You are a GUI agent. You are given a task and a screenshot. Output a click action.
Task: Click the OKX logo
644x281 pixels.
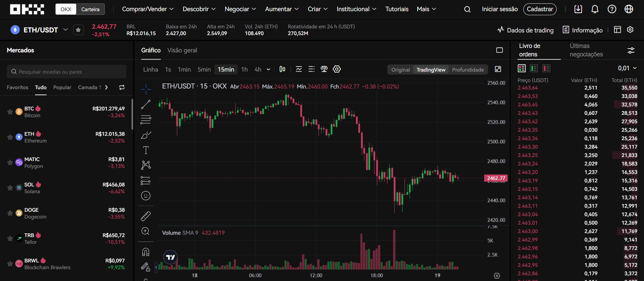tap(27, 9)
